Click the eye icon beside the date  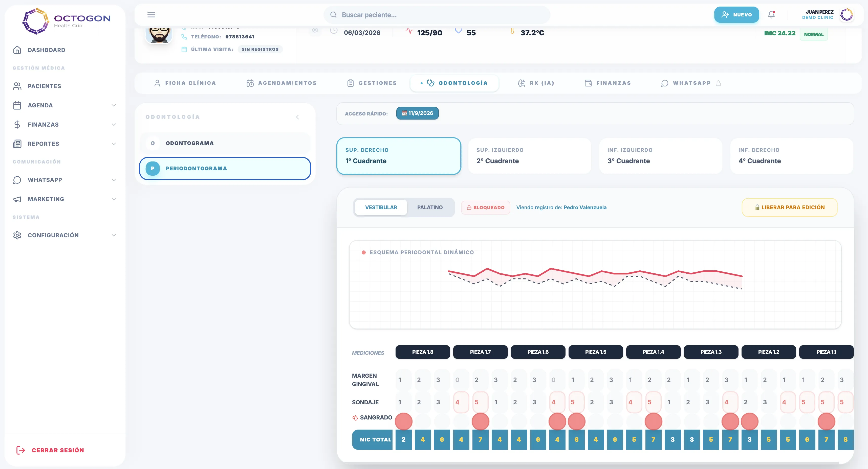(x=315, y=30)
